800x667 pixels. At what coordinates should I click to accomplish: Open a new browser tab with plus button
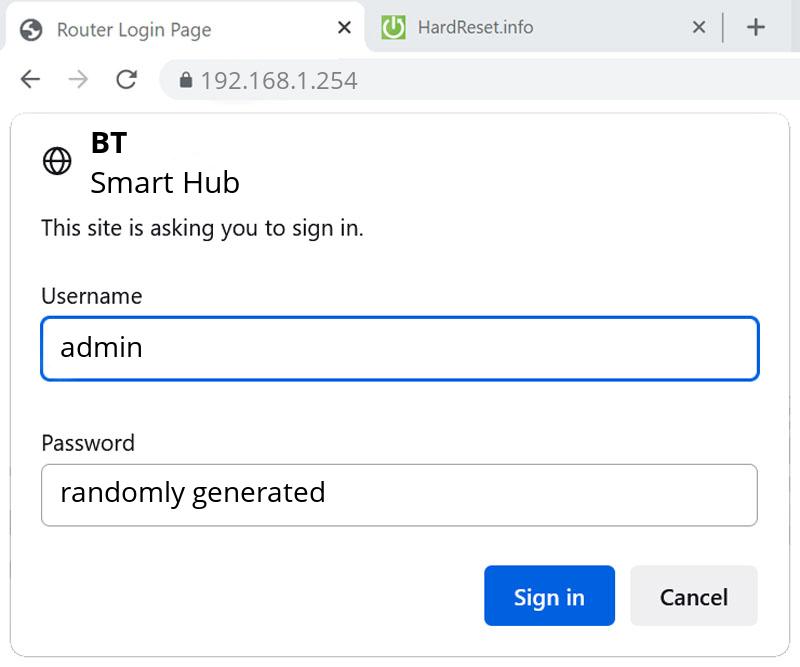(x=757, y=27)
